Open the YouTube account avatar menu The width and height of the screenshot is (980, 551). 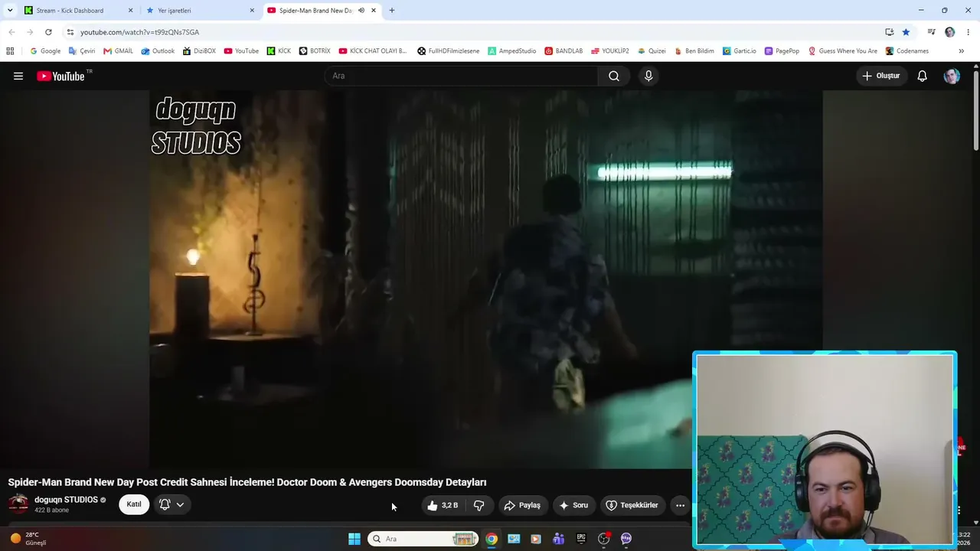point(952,76)
